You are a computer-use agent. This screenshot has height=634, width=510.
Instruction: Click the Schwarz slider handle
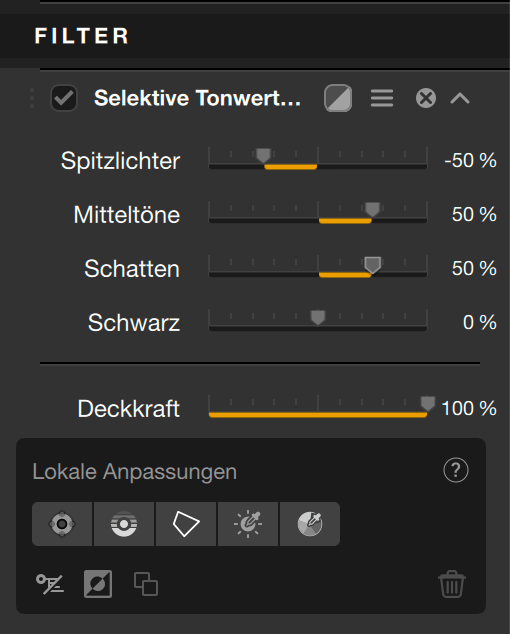click(318, 317)
